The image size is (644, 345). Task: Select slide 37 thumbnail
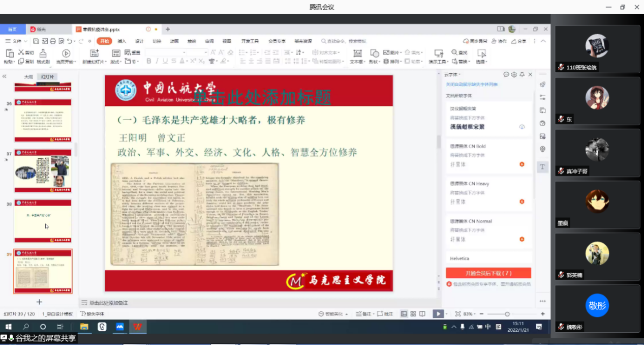(x=43, y=171)
